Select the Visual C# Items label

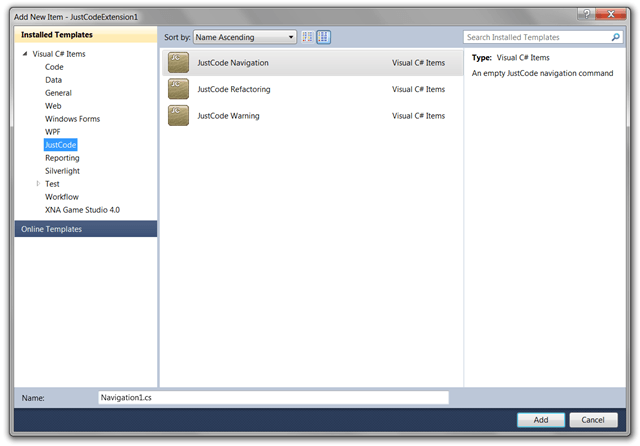[59, 54]
